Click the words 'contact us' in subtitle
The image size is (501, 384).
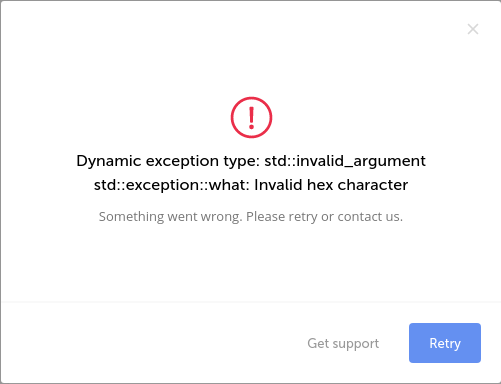click(370, 217)
